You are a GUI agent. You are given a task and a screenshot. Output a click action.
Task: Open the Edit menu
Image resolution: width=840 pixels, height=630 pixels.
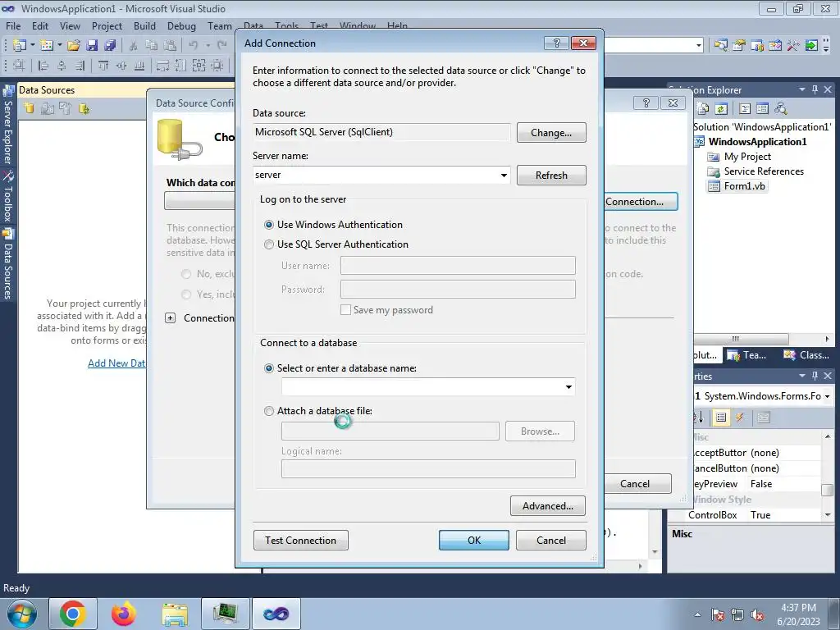(x=39, y=25)
